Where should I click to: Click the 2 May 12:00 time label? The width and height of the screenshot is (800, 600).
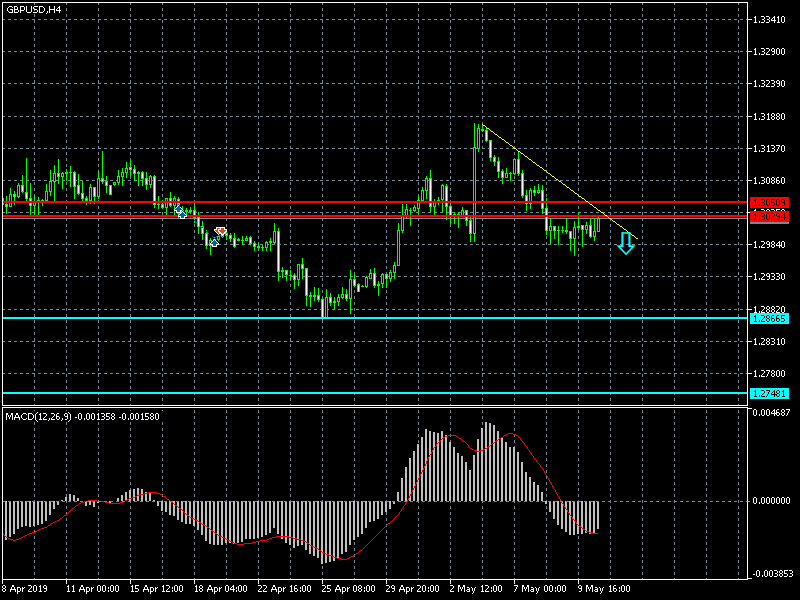click(x=474, y=589)
